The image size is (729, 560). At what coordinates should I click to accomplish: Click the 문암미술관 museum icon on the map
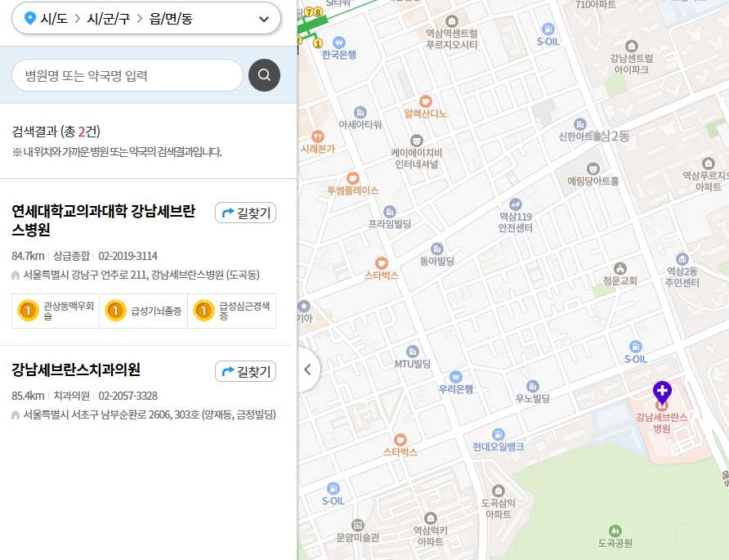tap(357, 525)
